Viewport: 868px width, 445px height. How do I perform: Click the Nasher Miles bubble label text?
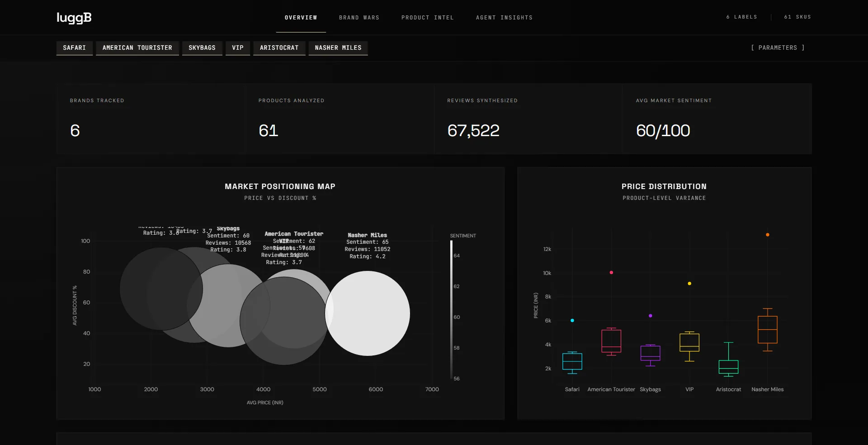368,246
